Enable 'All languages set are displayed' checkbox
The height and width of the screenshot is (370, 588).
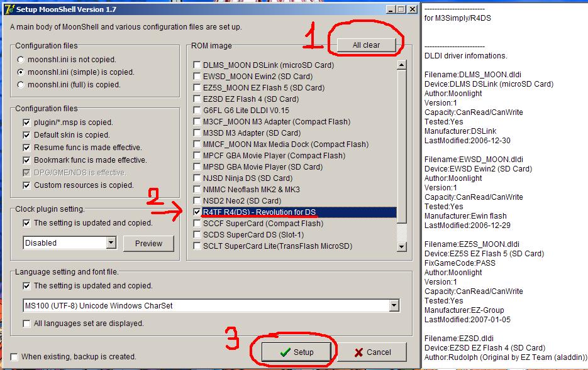click(x=26, y=324)
